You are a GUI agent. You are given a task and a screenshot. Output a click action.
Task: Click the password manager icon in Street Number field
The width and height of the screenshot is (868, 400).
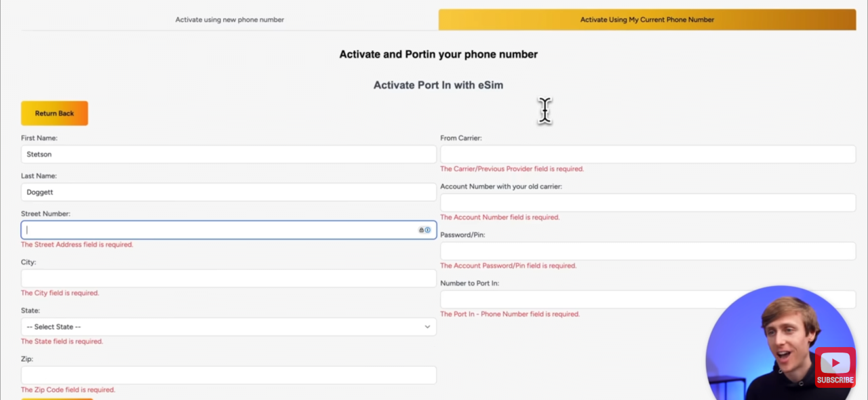(425, 230)
